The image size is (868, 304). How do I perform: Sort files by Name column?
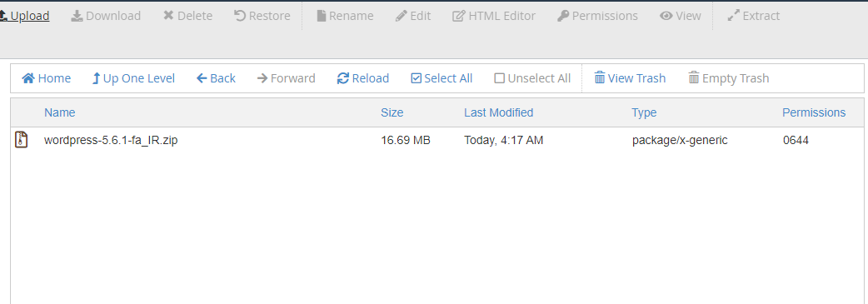[59, 113]
